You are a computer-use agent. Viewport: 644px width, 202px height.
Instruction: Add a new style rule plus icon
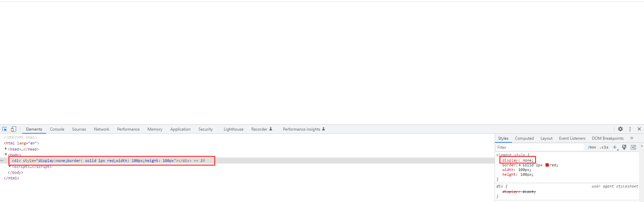(615, 147)
